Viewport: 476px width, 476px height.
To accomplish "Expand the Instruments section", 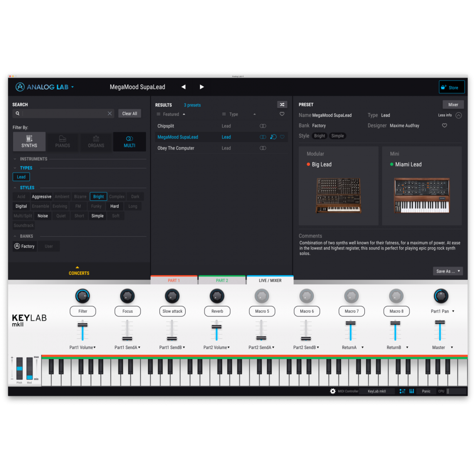I will coord(33,159).
